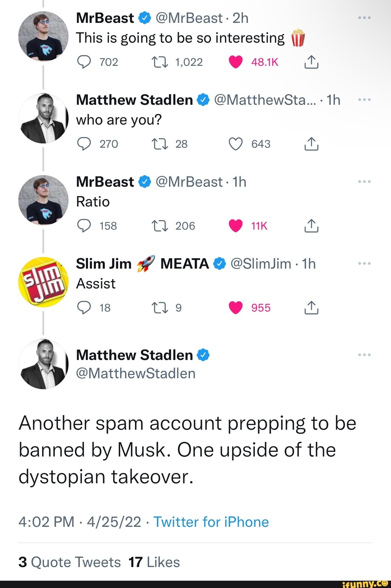Open the more options menu on MrBeast's first tweet

tap(364, 17)
